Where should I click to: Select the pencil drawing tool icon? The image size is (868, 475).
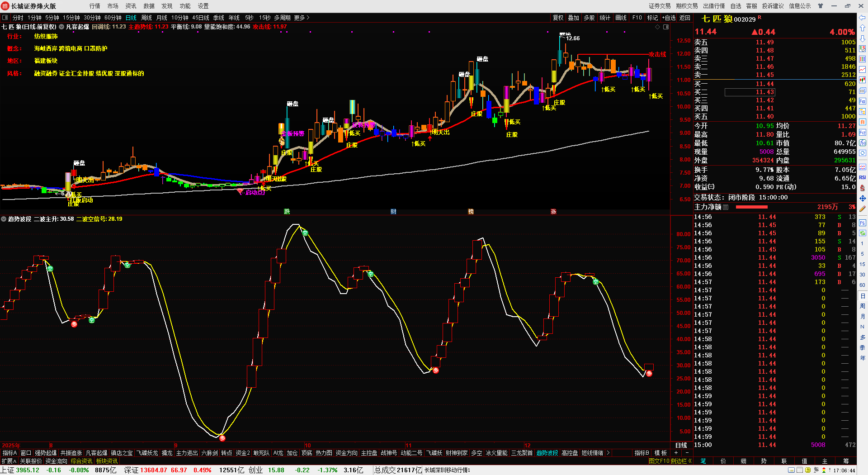(863, 209)
